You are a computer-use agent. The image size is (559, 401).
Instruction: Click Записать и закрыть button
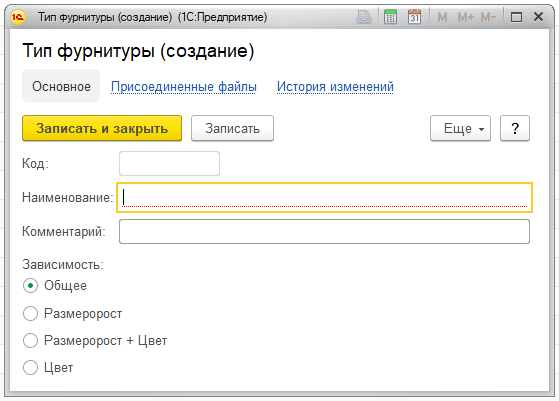pyautogui.click(x=102, y=128)
